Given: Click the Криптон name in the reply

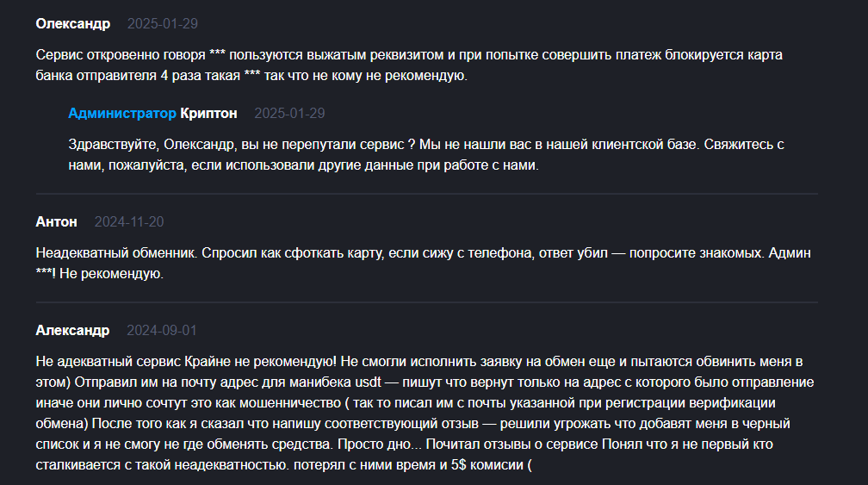Looking at the screenshot, I should pos(208,114).
